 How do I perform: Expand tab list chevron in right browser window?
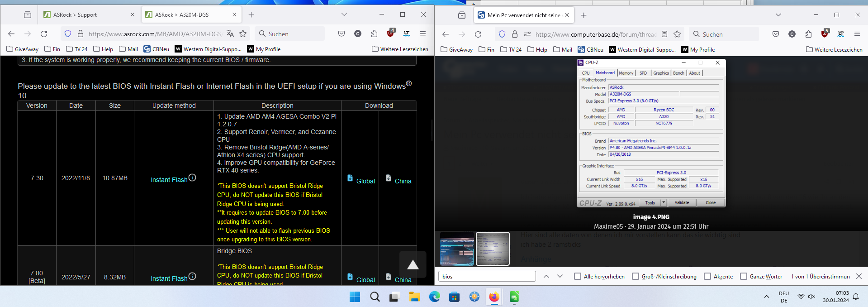pyautogui.click(x=778, y=15)
